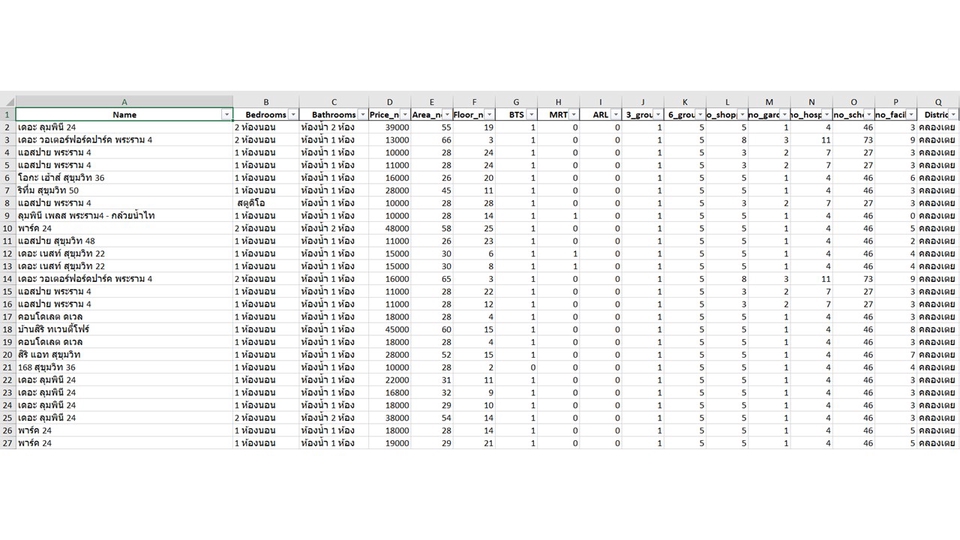Screen dimensions: 960x540
Task: Open the Bedrooms column filter dropdown
Action: coord(293,114)
